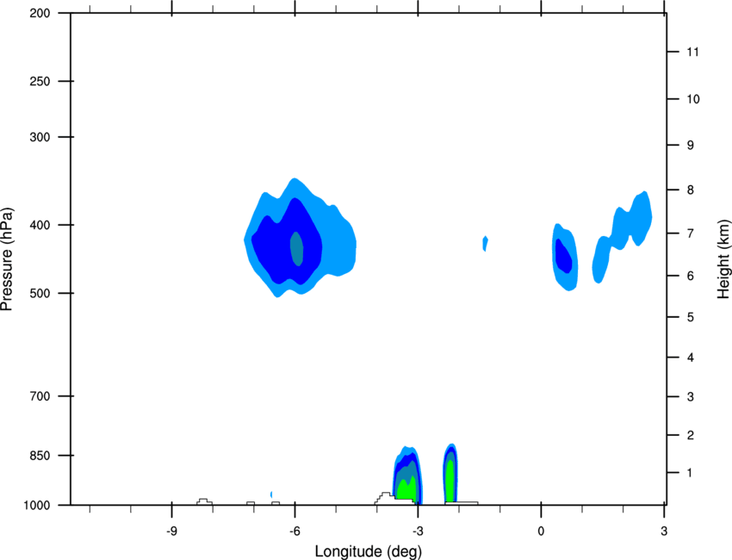Click the 4 km height tick label
Viewport: 732px width, 560px height.
[x=691, y=358]
